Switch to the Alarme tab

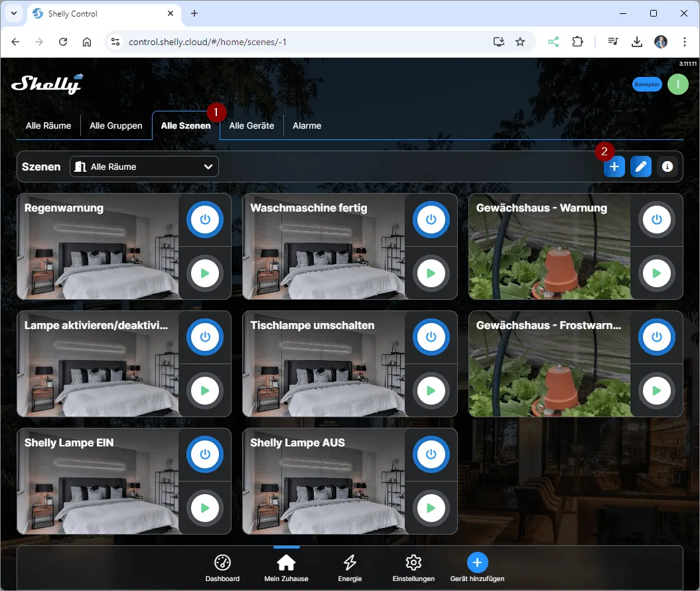coord(307,125)
